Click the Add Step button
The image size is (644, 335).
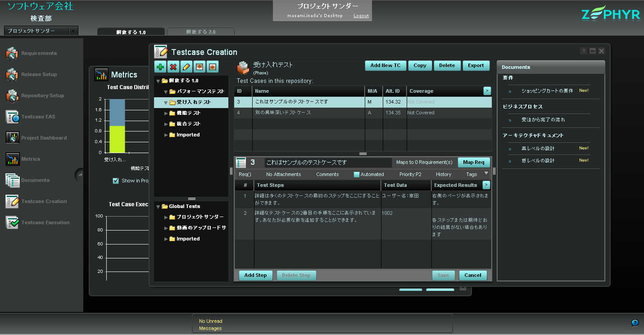[x=256, y=276]
